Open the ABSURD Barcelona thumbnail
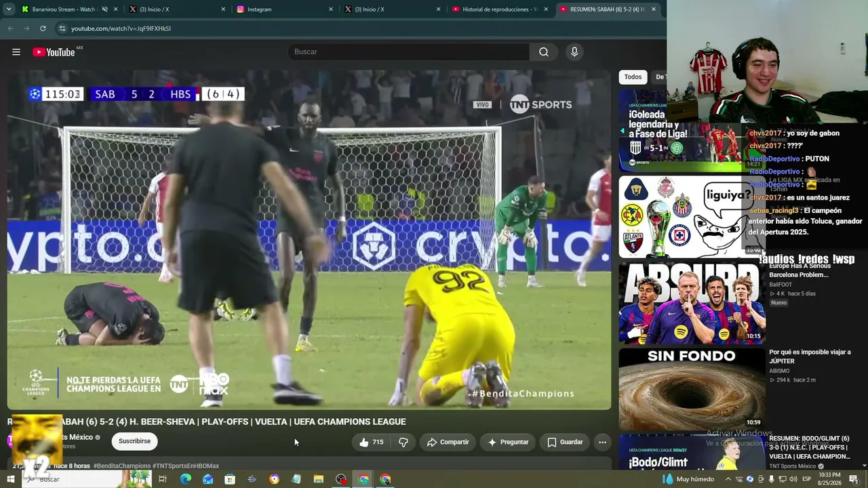The height and width of the screenshot is (488, 868). point(691,303)
